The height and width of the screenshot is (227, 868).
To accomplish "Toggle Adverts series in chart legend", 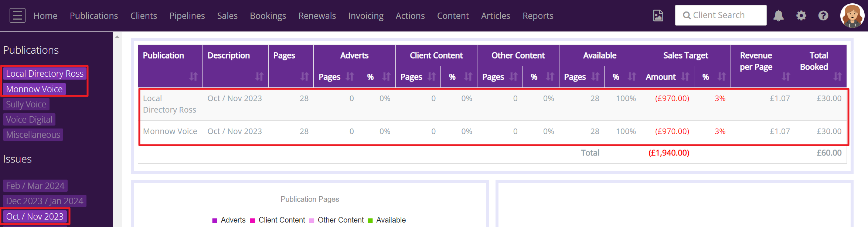I will point(229,220).
